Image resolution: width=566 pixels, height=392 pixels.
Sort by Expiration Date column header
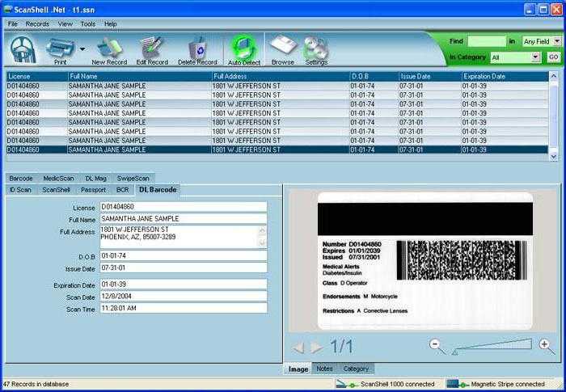click(505, 77)
